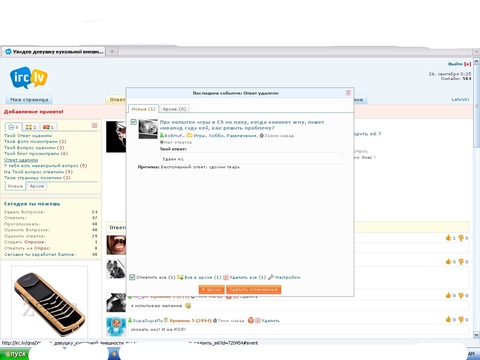
Task: Click the question author's avatar thumbnail in the popup
Action: [148, 129]
